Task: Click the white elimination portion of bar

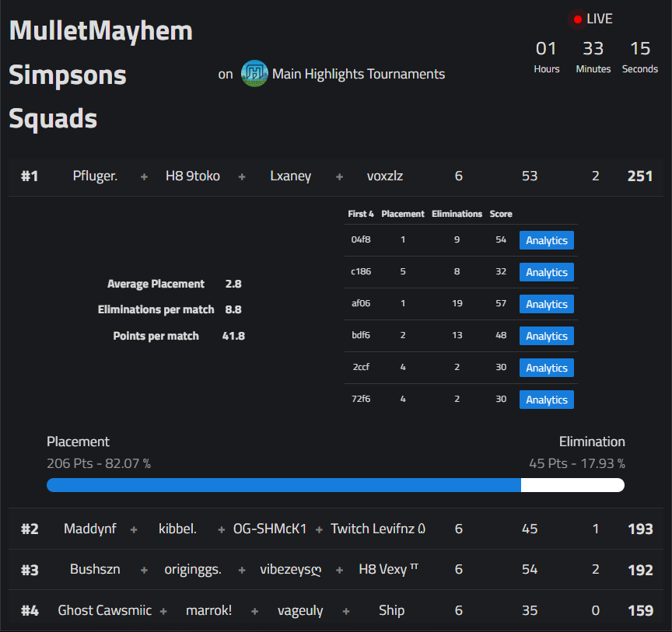Action: 572,485
